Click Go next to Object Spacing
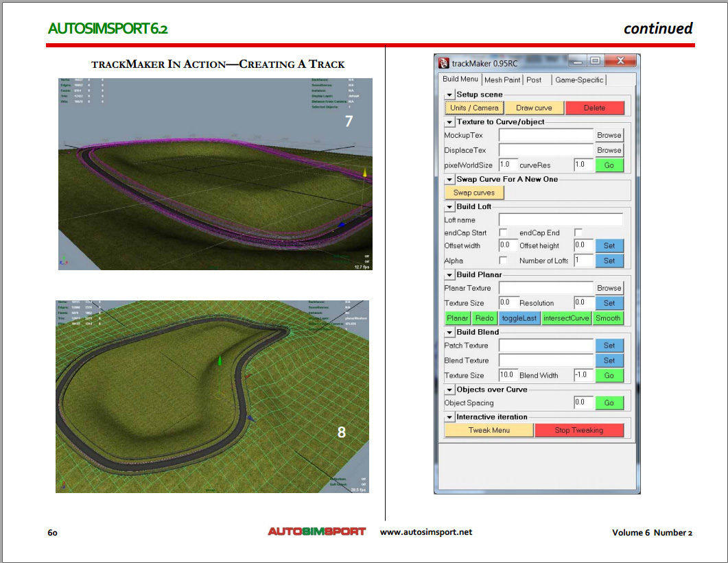This screenshot has width=728, height=563. 609,403
